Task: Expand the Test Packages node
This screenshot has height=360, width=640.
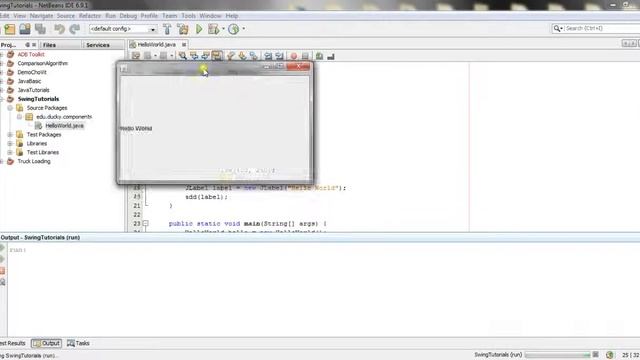Action: 10,134
